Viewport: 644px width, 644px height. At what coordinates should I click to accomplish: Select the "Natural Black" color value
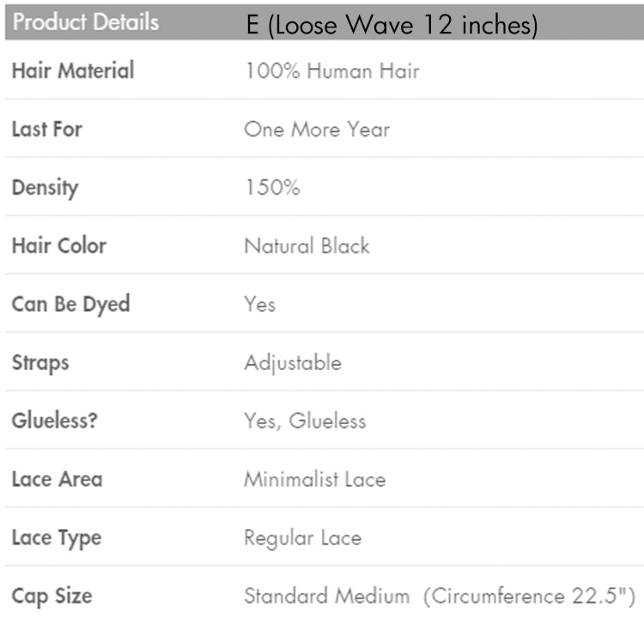tap(307, 246)
